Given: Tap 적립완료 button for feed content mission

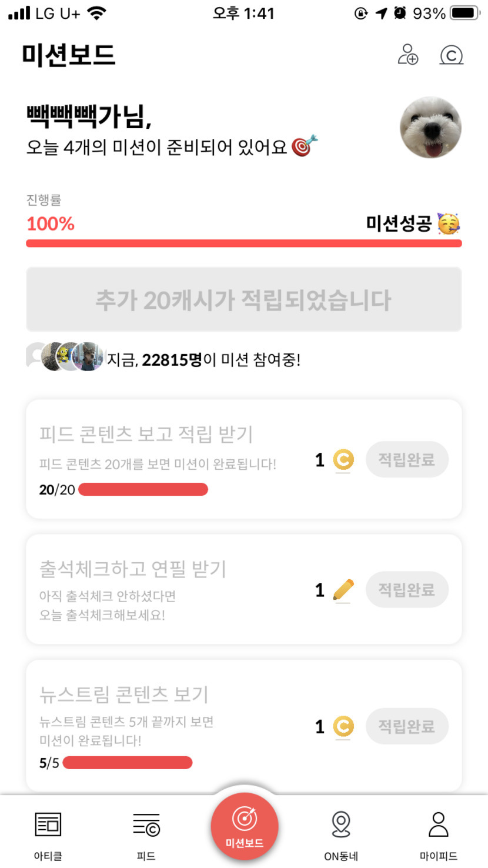Looking at the screenshot, I should 407,459.
